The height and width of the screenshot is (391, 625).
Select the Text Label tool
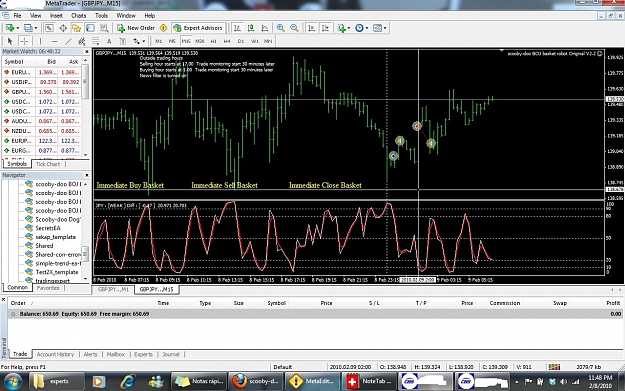(122, 41)
